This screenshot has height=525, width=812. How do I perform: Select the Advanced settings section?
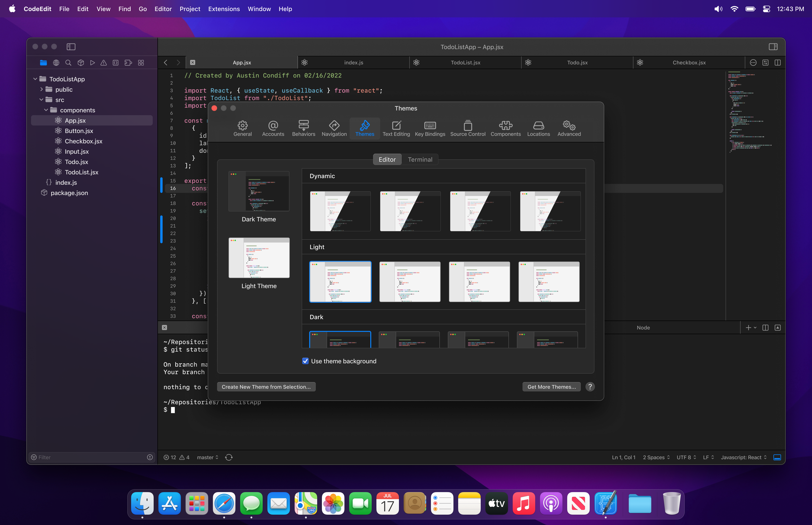[568, 129]
